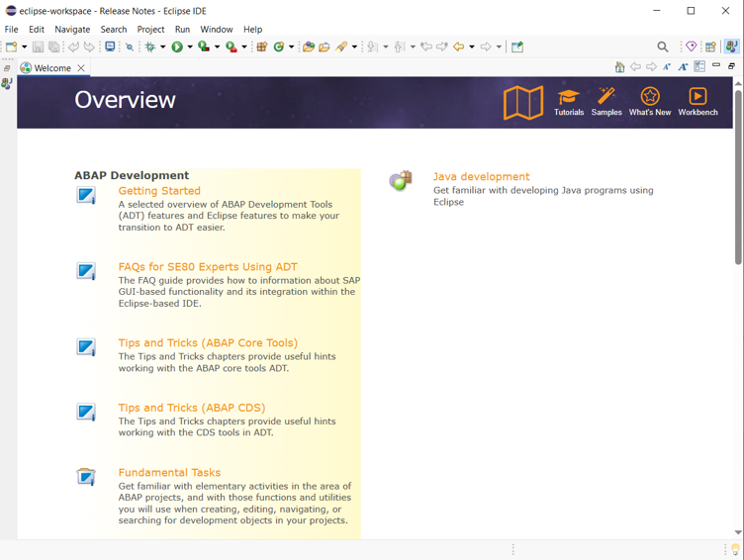
Task: Open the Tutorials page
Action: point(569,102)
